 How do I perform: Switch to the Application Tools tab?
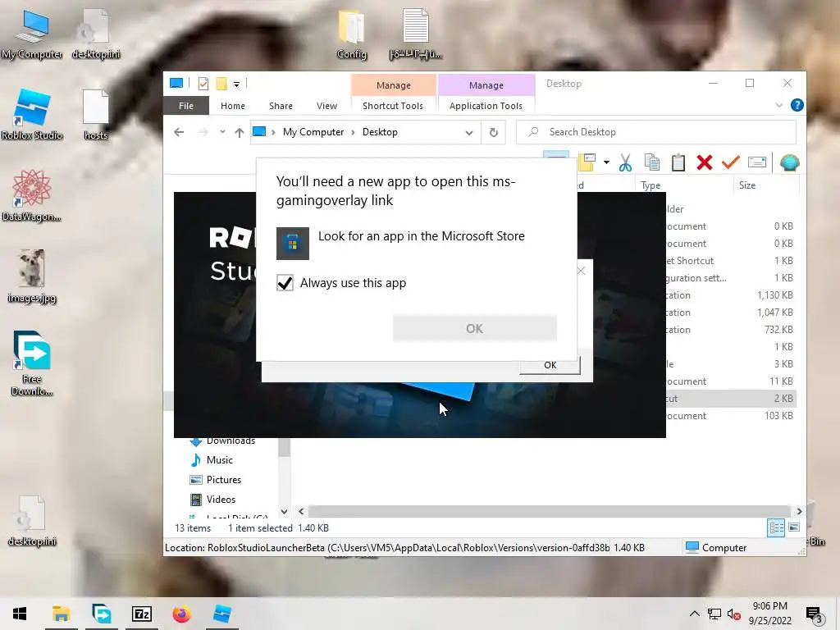click(486, 106)
